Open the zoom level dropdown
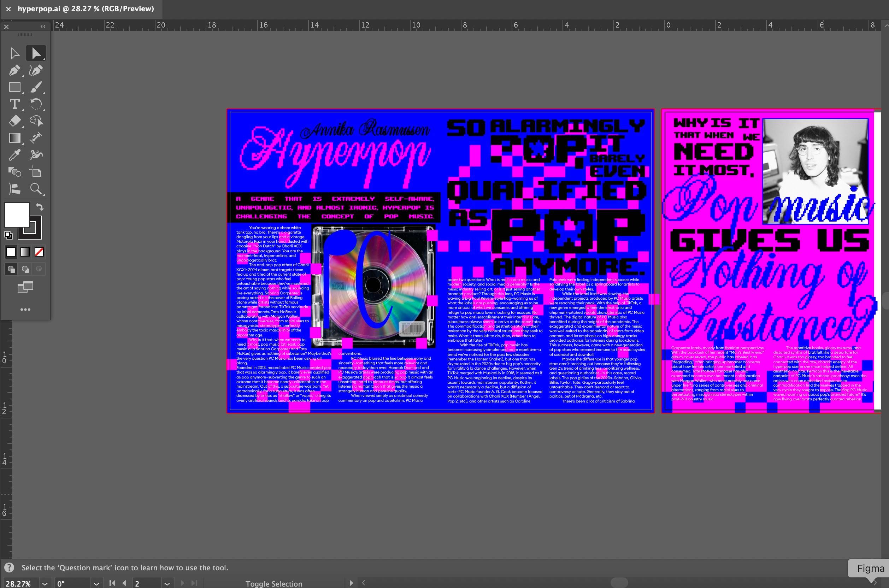The height and width of the screenshot is (588, 889). pos(45,583)
